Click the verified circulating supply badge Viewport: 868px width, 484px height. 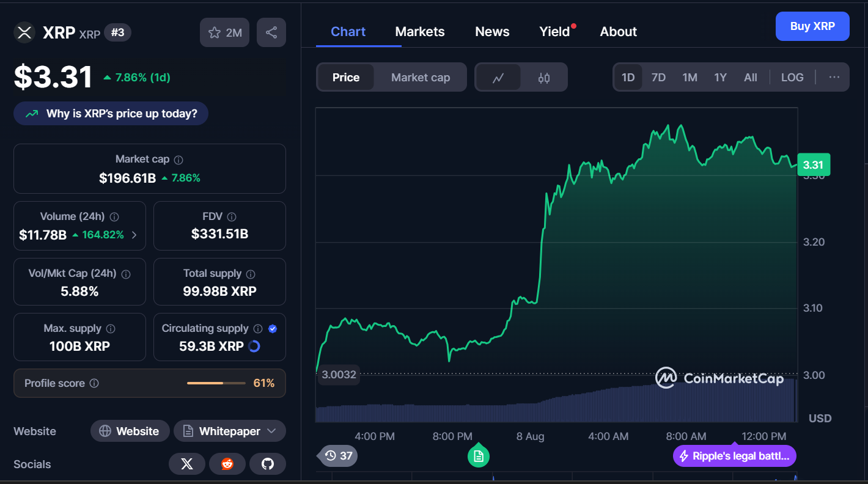click(273, 329)
